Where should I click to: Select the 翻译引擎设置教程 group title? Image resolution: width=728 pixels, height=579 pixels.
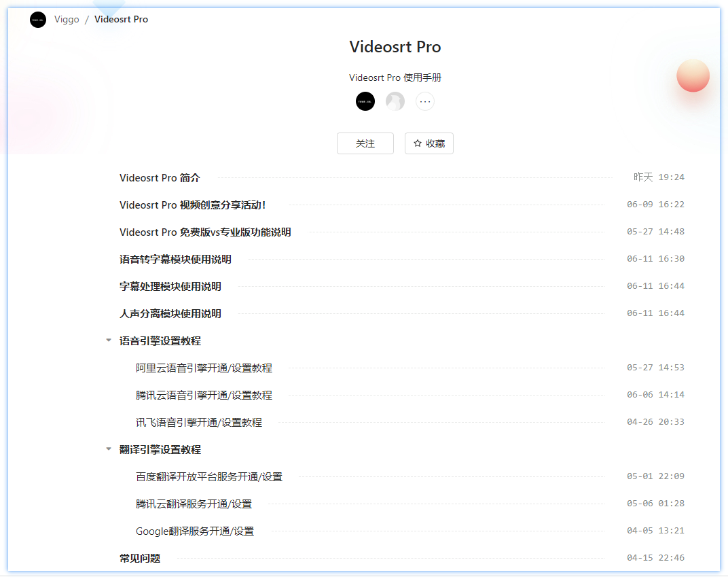pyautogui.click(x=160, y=450)
